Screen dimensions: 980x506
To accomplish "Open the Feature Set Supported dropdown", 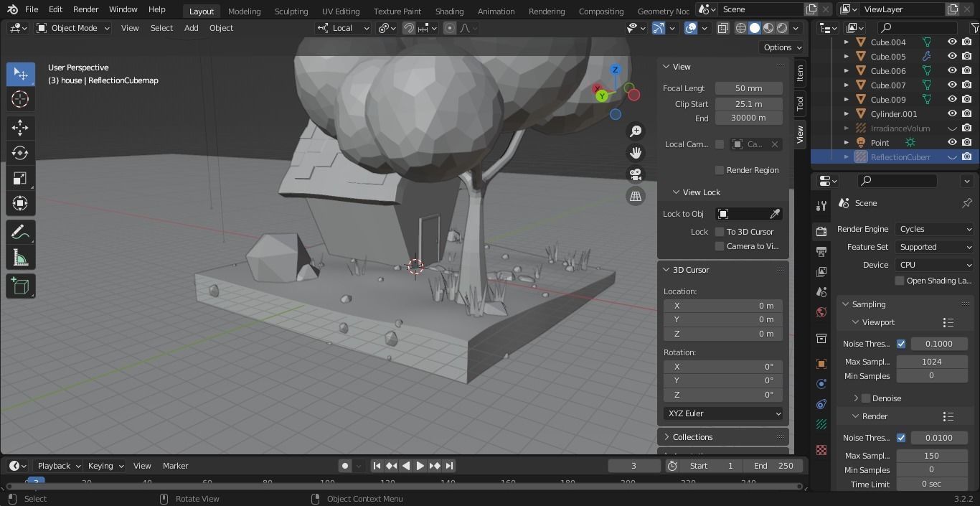I will click(x=934, y=247).
